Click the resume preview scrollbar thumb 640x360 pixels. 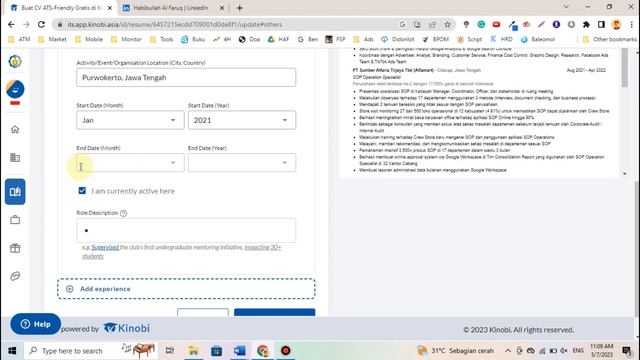[x=624, y=67]
